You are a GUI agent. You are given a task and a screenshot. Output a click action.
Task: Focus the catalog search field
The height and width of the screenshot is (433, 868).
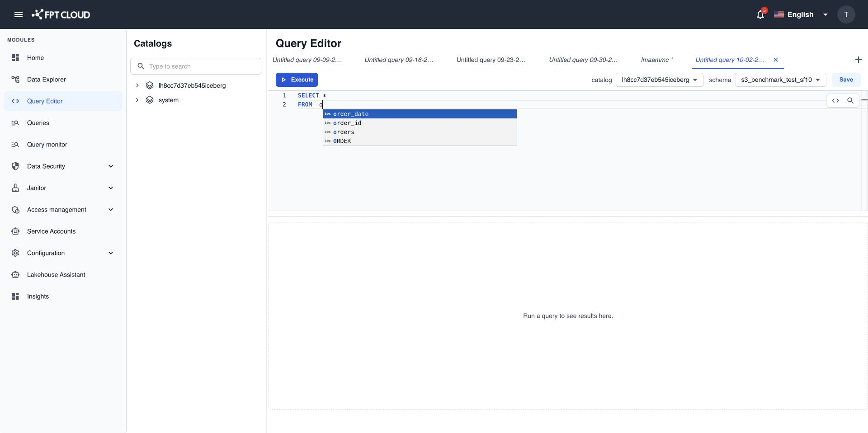point(196,66)
